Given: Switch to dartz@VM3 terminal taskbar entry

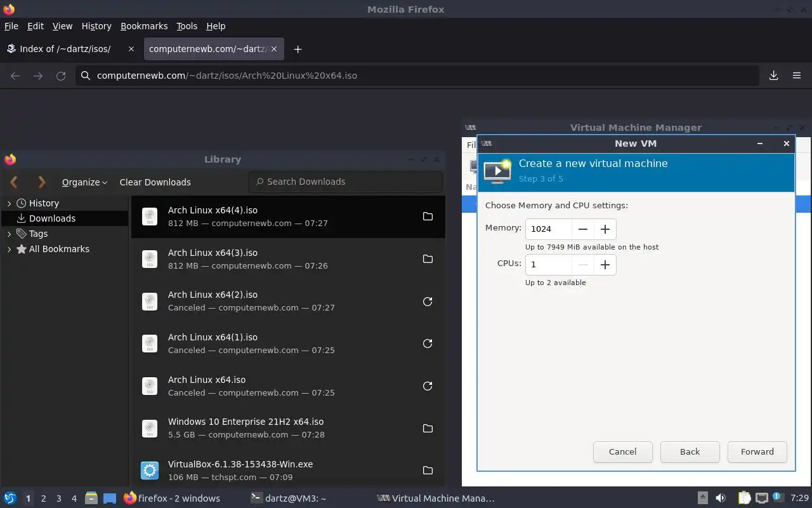Looking at the screenshot, I should coord(289,498).
